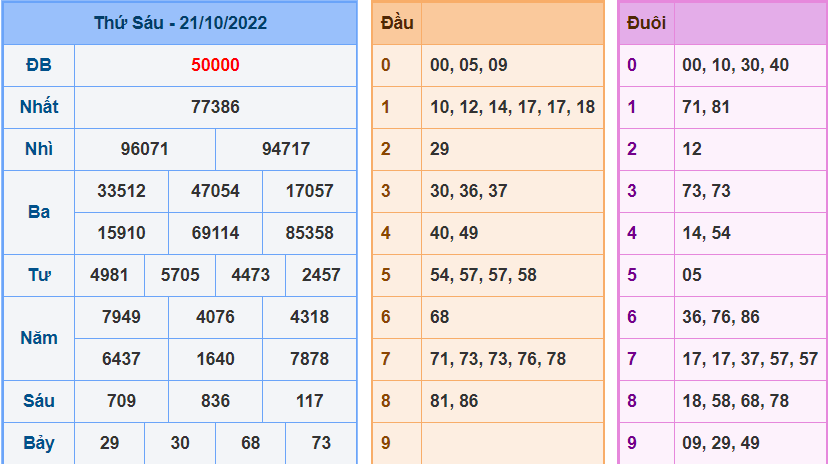This screenshot has width=828, height=464.
Task: Click first prize number 77386
Action: pos(215,107)
